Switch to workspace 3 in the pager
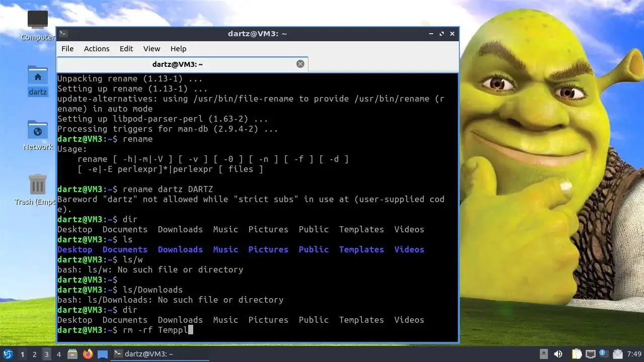The height and width of the screenshot is (362, 644). tap(46, 354)
